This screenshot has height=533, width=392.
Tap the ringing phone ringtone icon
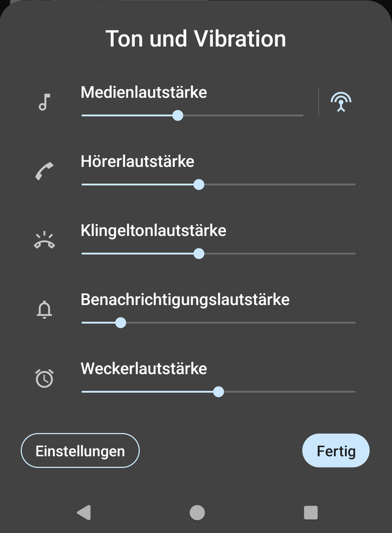click(x=44, y=240)
